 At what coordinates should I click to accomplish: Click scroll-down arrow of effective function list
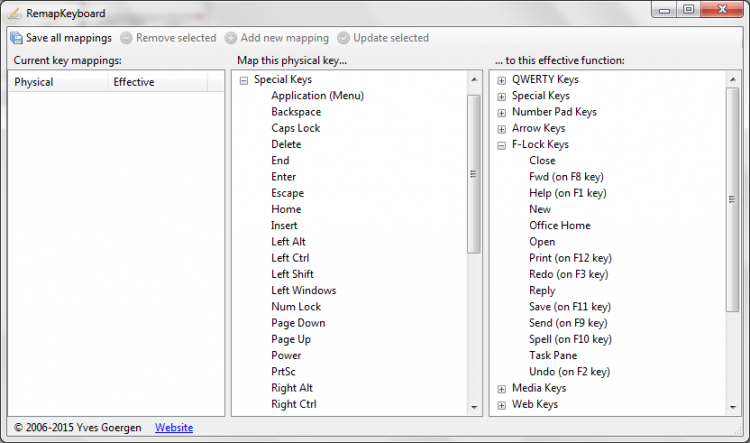[x=733, y=408]
